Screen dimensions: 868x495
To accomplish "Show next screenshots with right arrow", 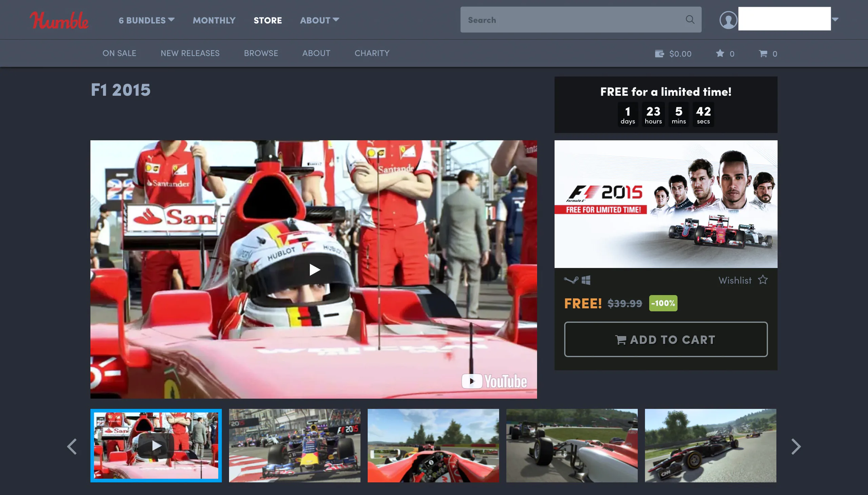I will [x=796, y=446].
